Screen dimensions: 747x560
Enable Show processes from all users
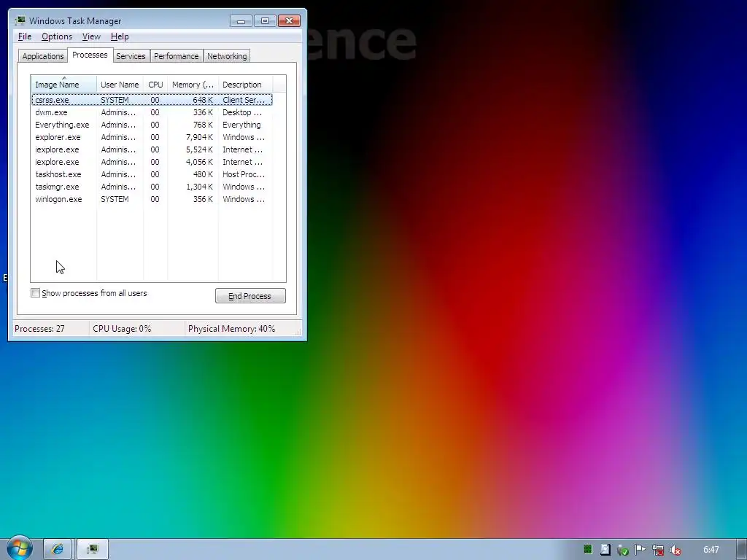click(x=35, y=293)
